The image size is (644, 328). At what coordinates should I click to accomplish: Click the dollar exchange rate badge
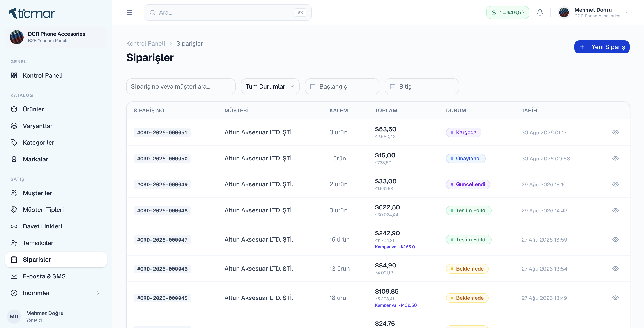tap(508, 12)
